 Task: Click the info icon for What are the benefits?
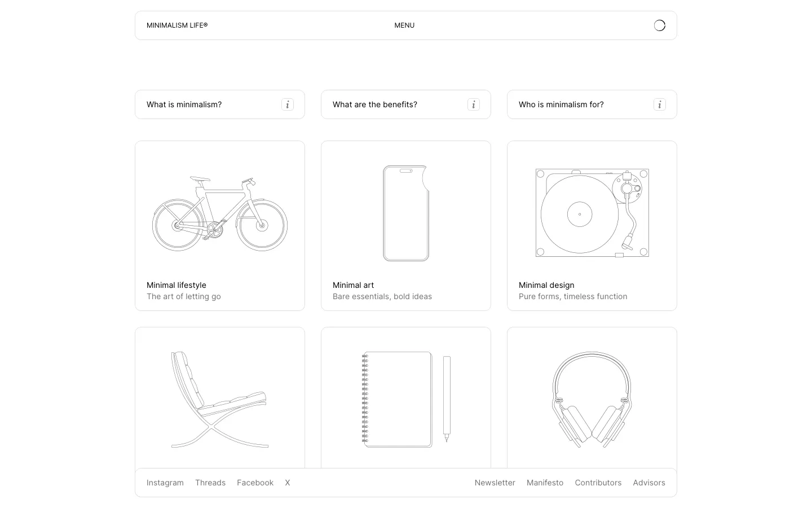474,104
